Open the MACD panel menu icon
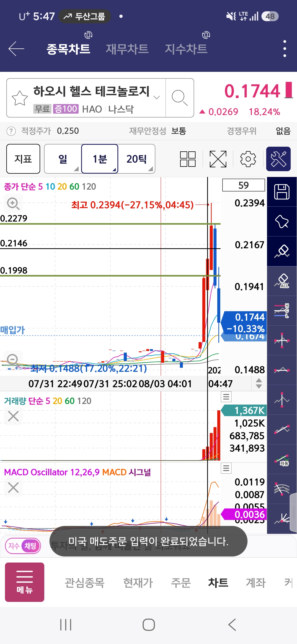297x644 pixels. pos(226,468)
